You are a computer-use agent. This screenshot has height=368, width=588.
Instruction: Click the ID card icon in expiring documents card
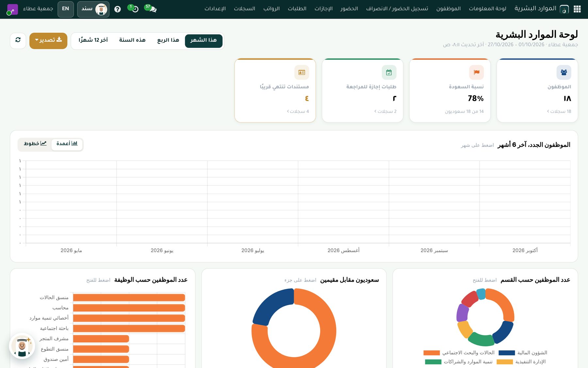coord(302,72)
